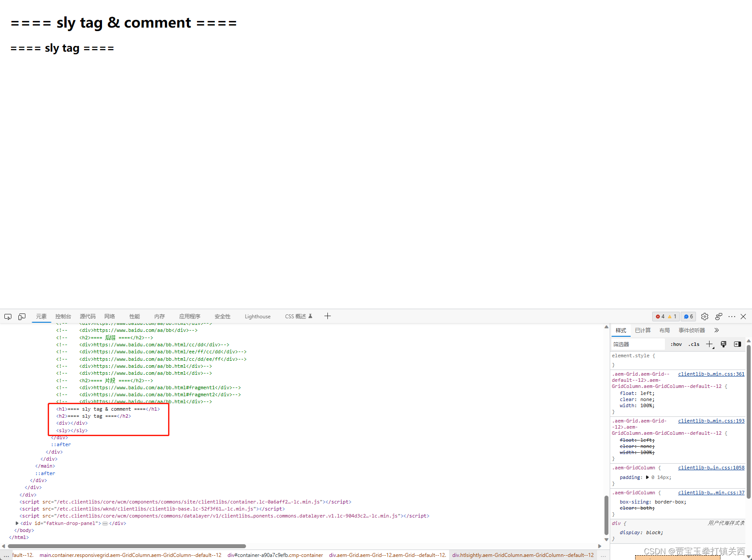The width and height of the screenshot is (752, 560).
Task: Open the Elements (元素) tab
Action: point(42,317)
